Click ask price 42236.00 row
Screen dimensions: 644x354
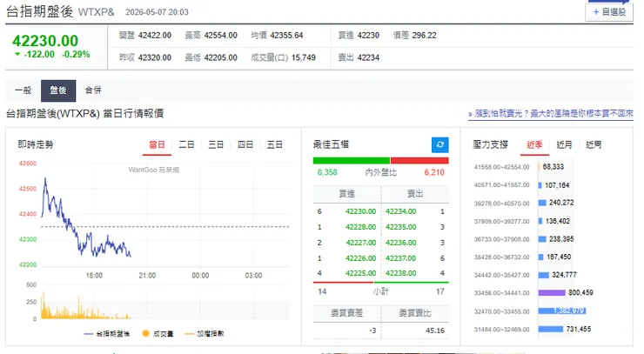tap(400, 243)
